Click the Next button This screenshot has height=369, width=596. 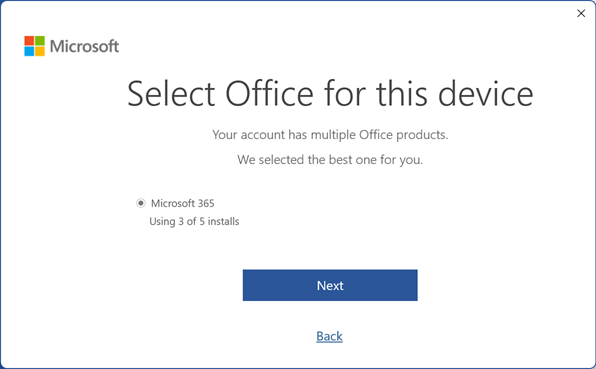click(x=330, y=285)
